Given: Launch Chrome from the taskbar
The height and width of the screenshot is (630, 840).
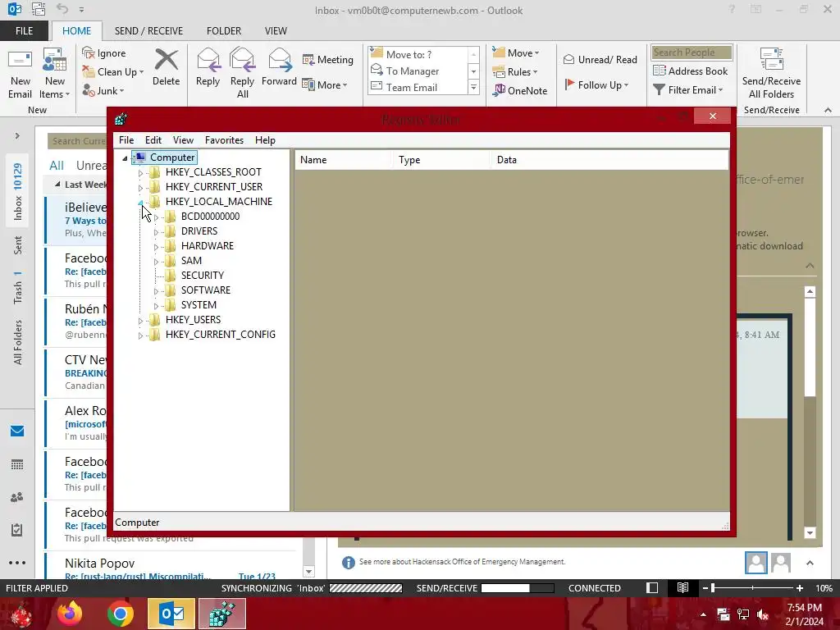Looking at the screenshot, I should pyautogui.click(x=120, y=614).
